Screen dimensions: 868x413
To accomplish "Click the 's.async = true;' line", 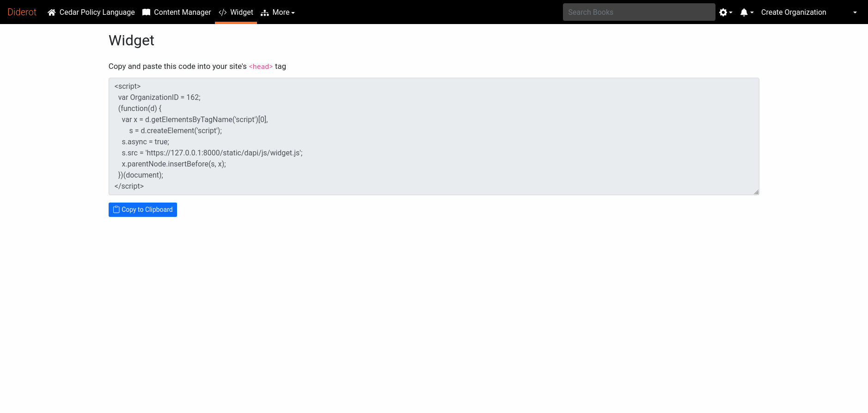I will coord(146,142).
